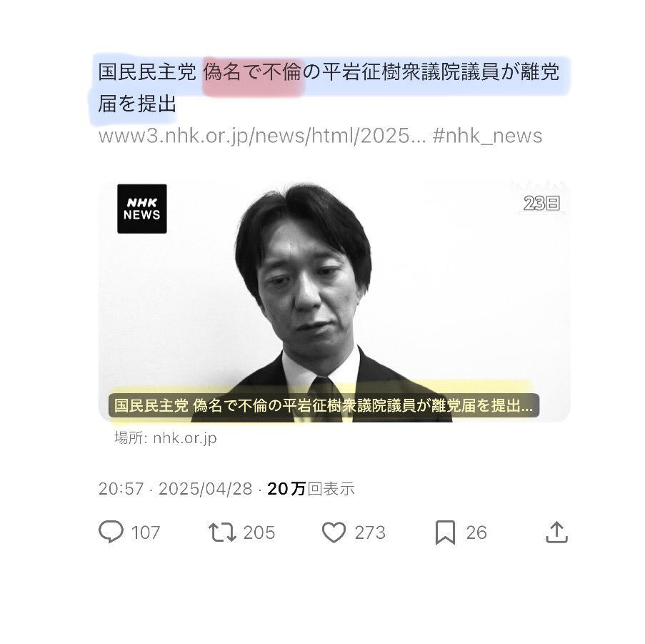Like the post with heart icon
Image resolution: width=645 pixels, height=644 pixels.
(x=334, y=532)
